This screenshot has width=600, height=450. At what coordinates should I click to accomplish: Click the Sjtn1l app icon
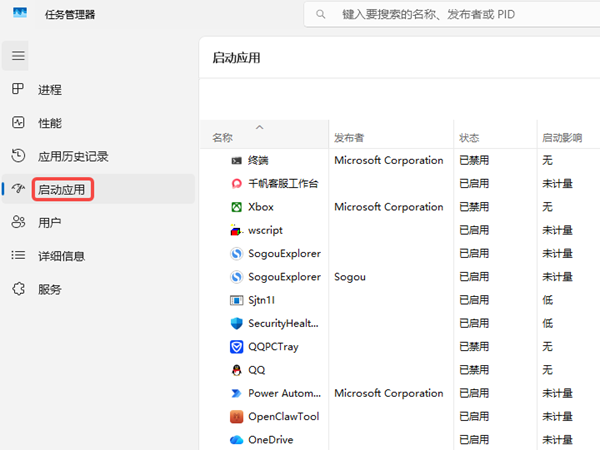[x=236, y=300]
